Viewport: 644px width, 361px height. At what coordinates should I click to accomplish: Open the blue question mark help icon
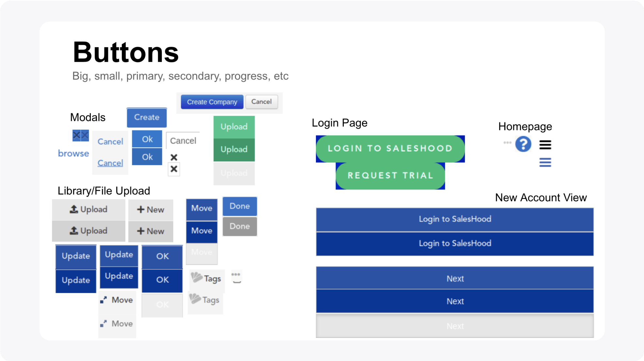523,144
